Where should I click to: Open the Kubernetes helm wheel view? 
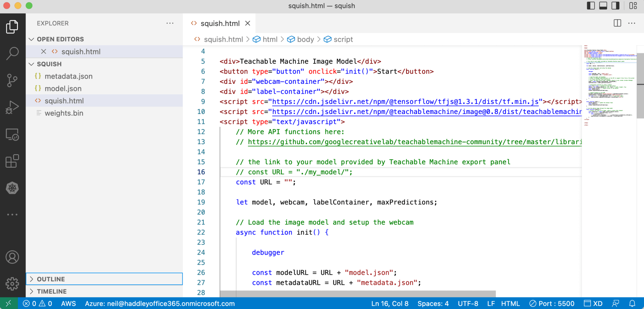coord(12,188)
